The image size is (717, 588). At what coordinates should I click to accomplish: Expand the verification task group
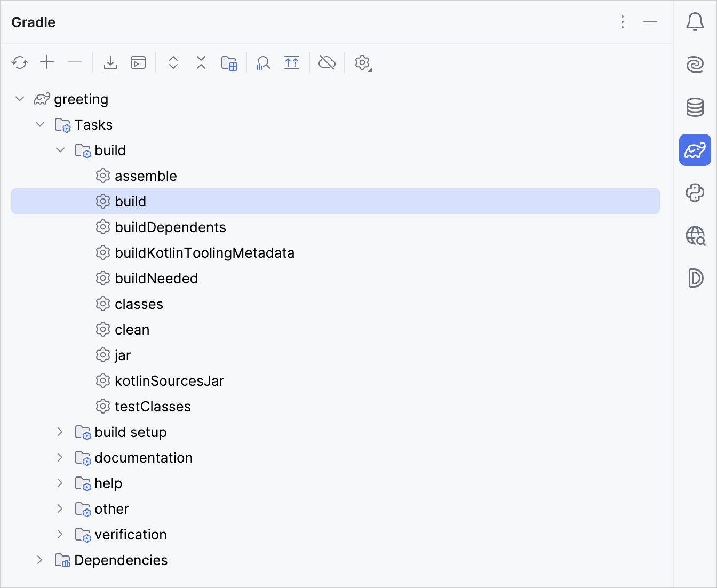[60, 534]
